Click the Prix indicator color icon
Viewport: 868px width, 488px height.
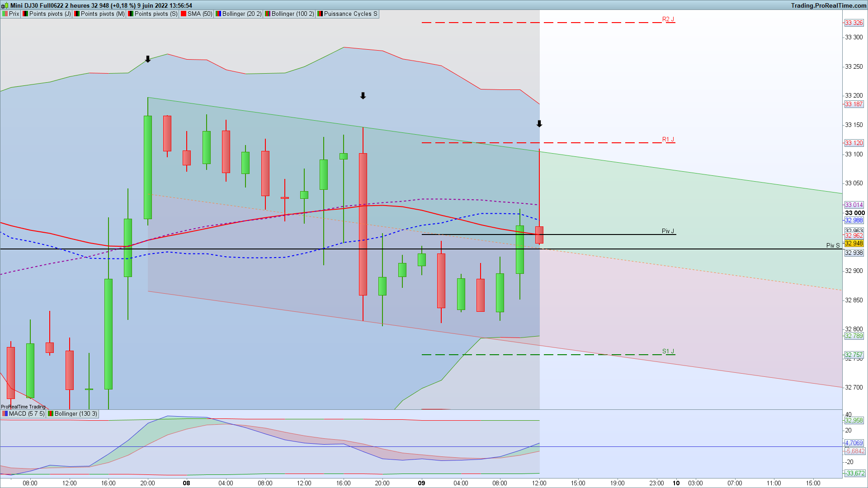[x=5, y=14]
